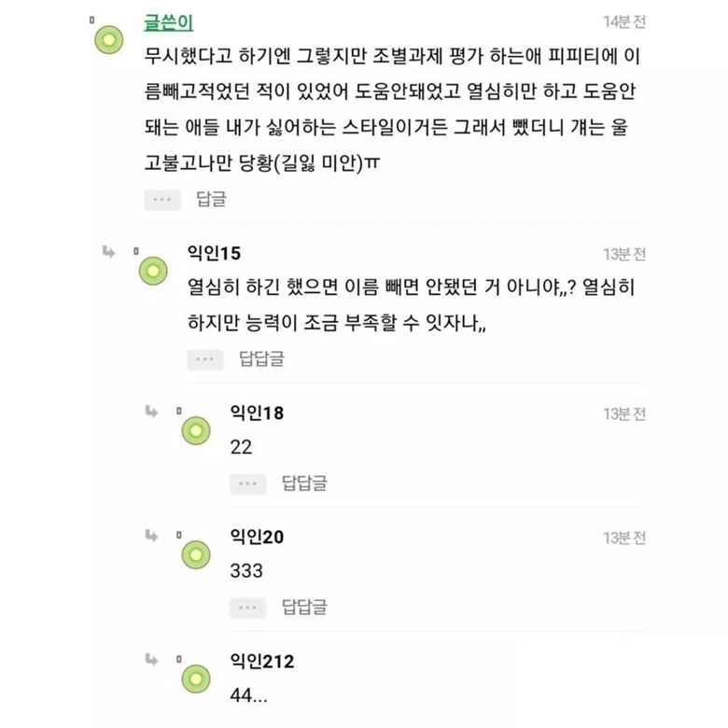Click 답답글 under 익인20's 333 comment
This screenshot has height=728, width=728.
[304, 608]
